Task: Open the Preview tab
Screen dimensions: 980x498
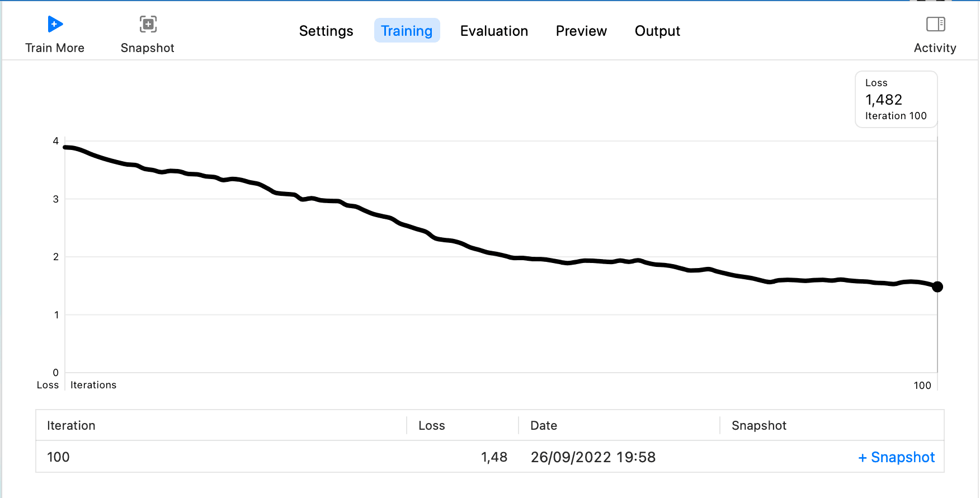Action: 581,31
